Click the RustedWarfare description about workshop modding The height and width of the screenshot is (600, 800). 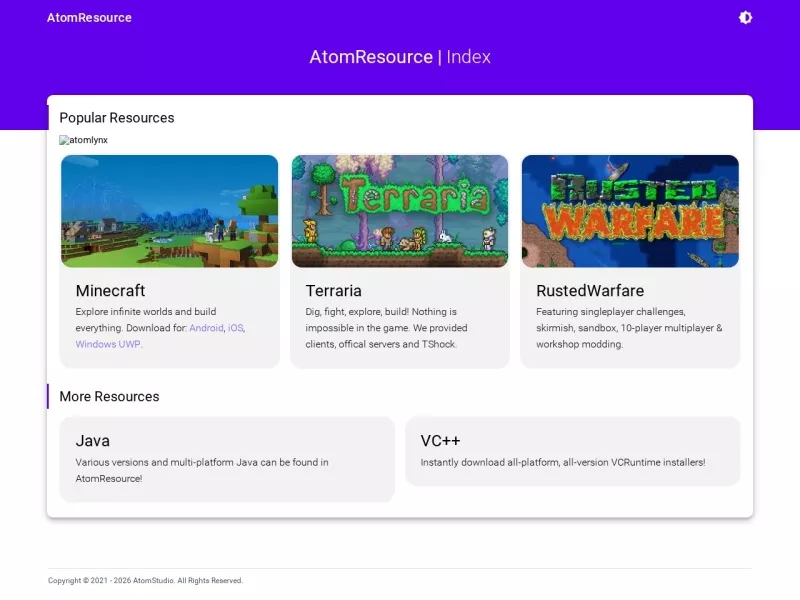629,328
